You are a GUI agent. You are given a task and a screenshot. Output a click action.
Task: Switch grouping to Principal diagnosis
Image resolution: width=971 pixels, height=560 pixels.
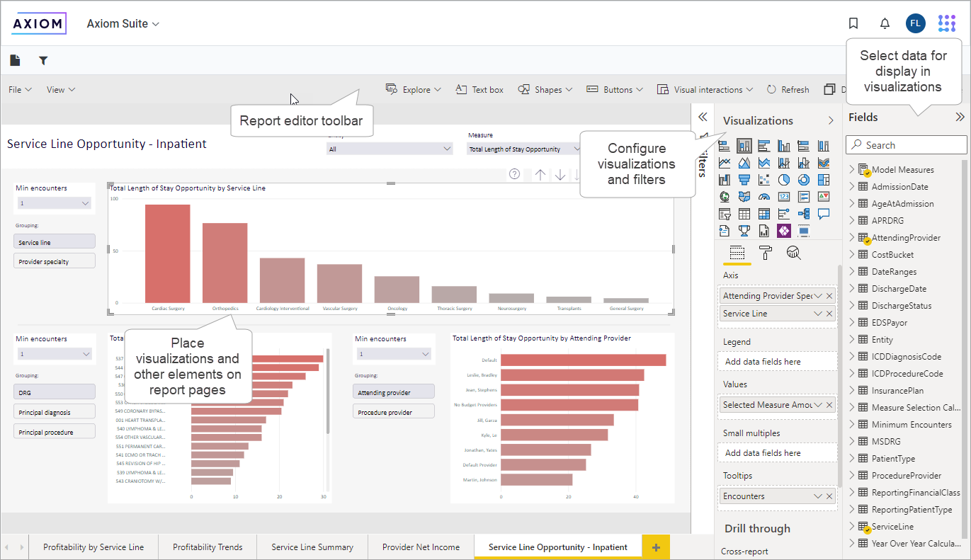tap(55, 412)
